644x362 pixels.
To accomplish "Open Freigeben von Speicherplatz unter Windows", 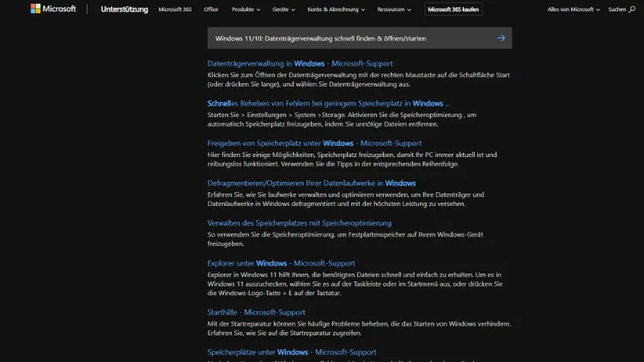I will pyautogui.click(x=314, y=143).
